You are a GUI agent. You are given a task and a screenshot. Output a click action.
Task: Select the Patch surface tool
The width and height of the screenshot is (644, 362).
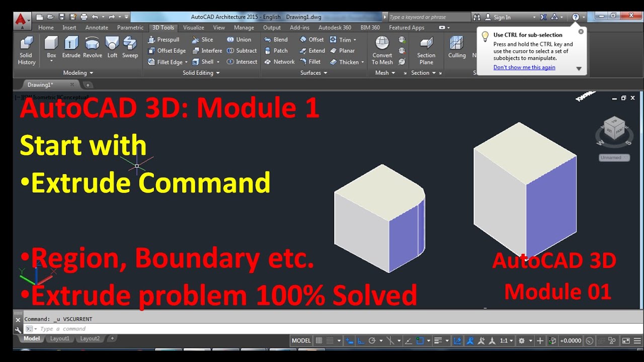click(x=276, y=50)
